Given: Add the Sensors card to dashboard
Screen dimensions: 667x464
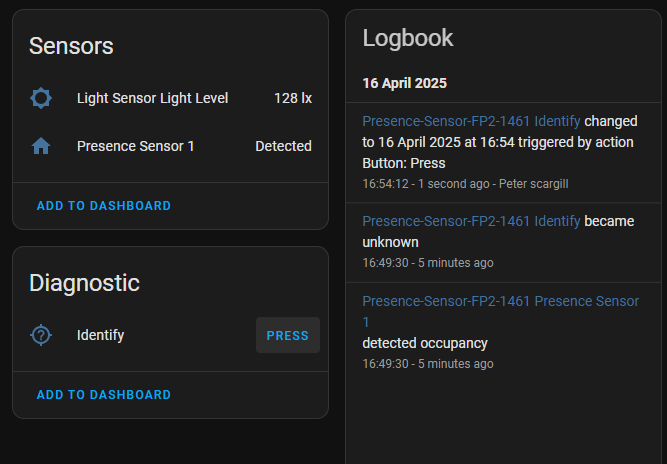Looking at the screenshot, I should [x=104, y=206].
